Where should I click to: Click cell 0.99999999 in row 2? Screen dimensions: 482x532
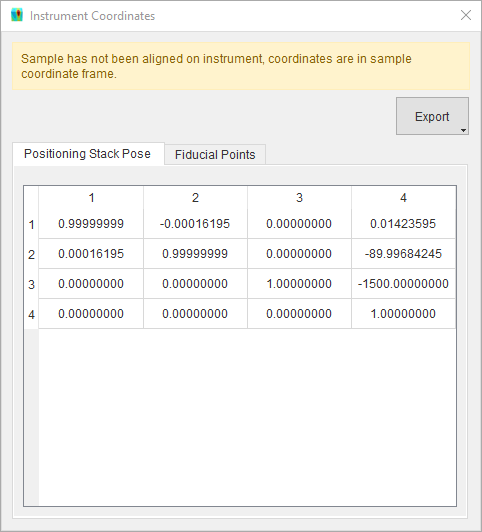point(195,254)
